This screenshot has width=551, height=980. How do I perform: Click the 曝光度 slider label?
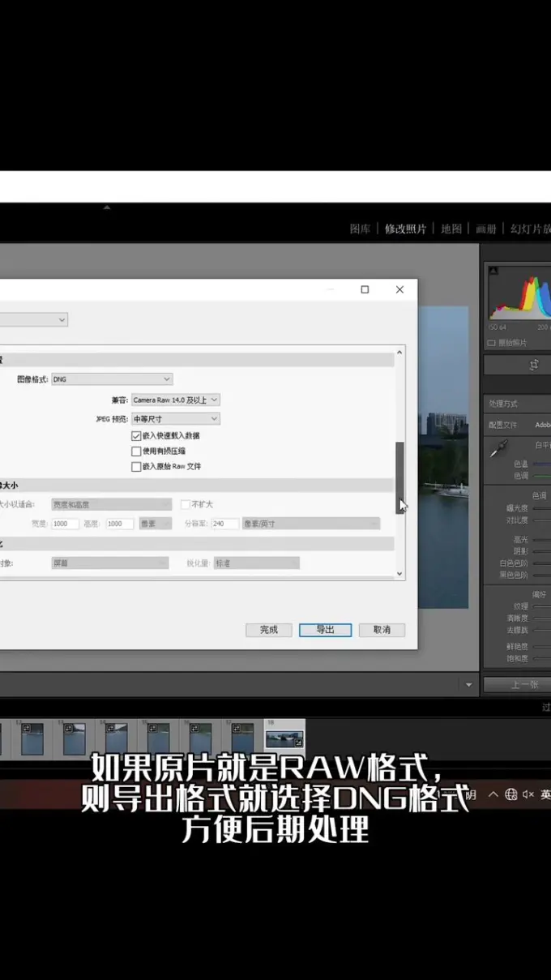[x=516, y=508]
